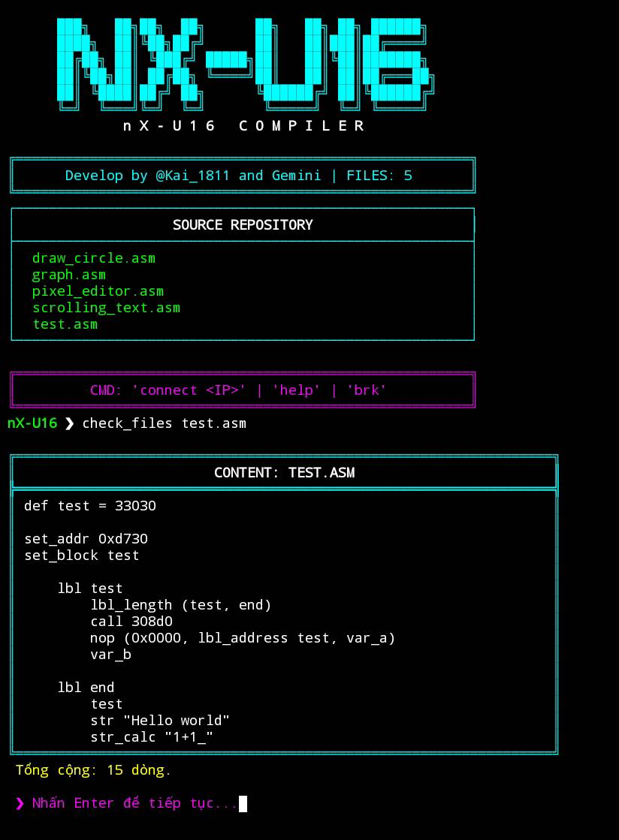Select test.asm in the source repository list
This screenshot has height=840, width=619.
pyautogui.click(x=65, y=324)
